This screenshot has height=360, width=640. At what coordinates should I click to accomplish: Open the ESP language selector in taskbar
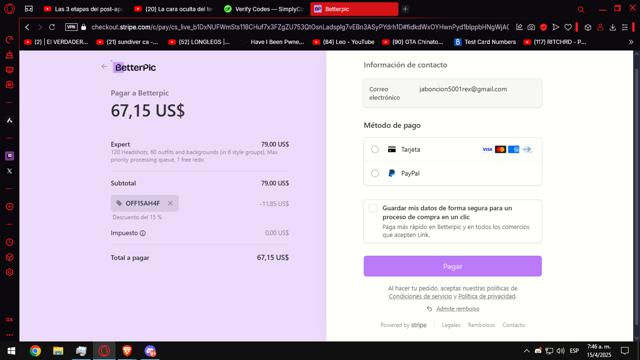tap(574, 351)
